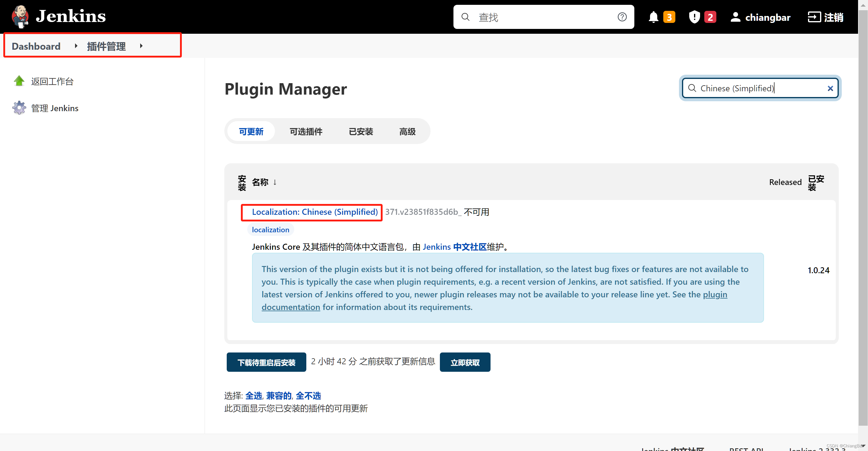The width and height of the screenshot is (868, 451).
Task: Focus the 查找 search field
Action: tap(544, 17)
